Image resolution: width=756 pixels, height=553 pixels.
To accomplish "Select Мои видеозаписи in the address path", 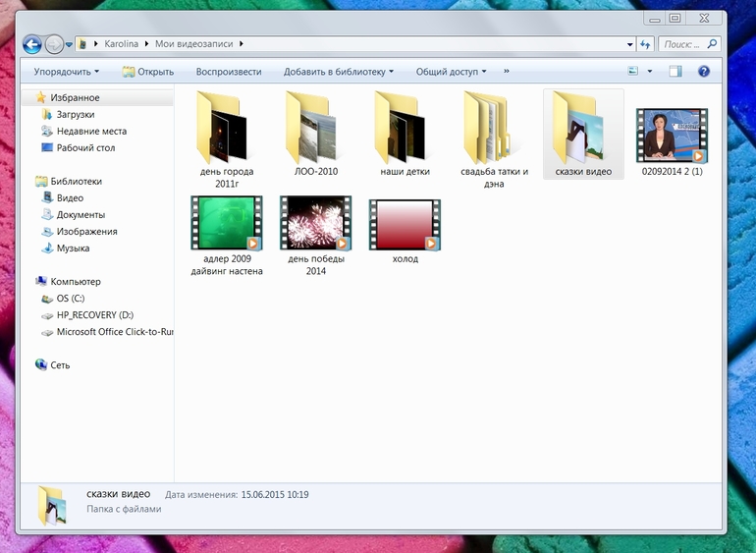I will [193, 44].
